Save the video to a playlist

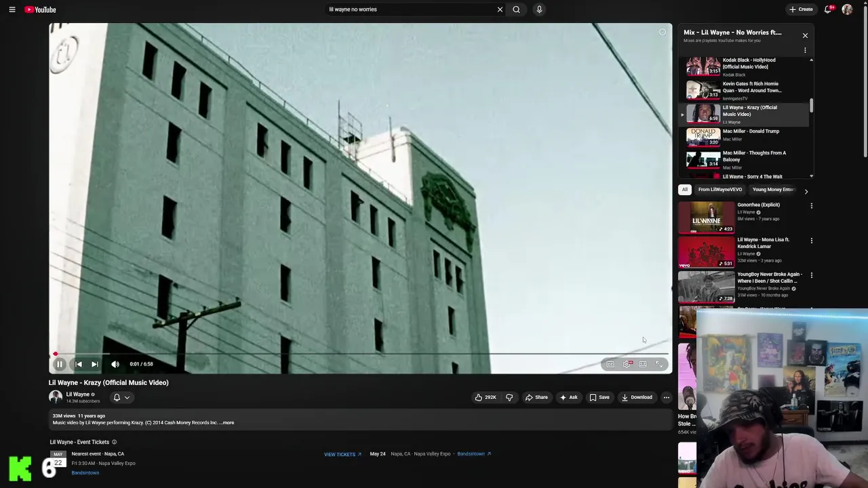(x=599, y=397)
